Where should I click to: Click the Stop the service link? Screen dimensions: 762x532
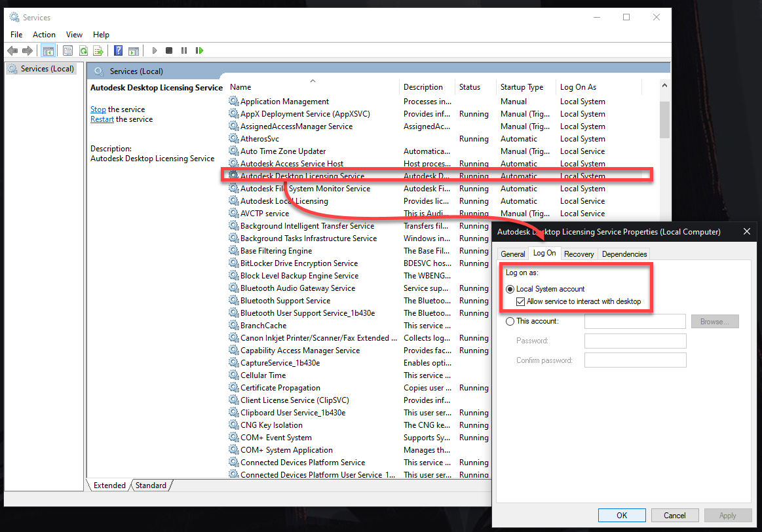point(98,109)
